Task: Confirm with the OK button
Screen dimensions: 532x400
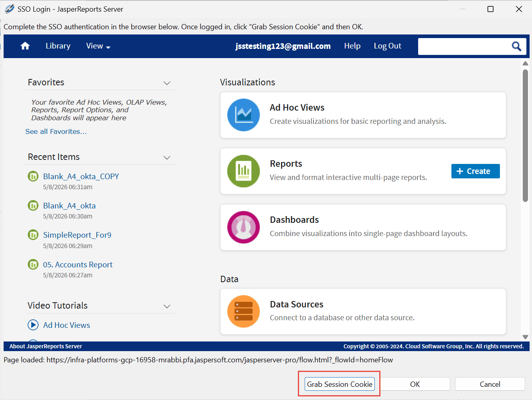Action: click(415, 384)
